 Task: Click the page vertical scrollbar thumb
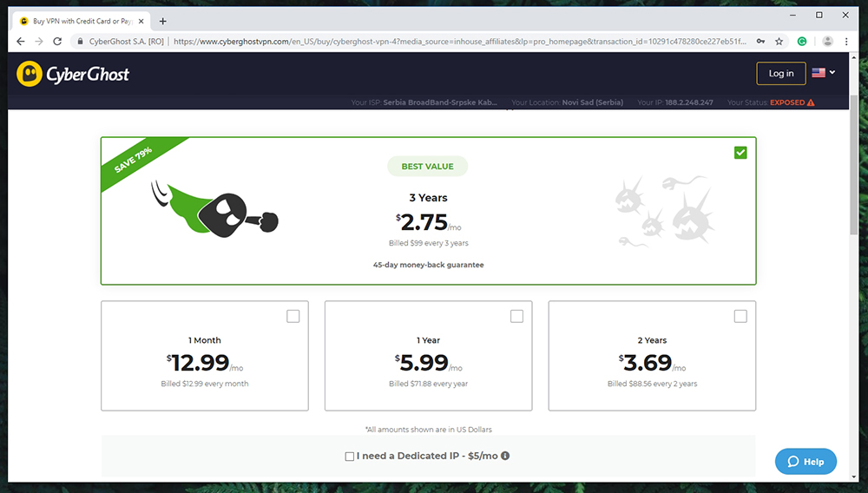853,166
